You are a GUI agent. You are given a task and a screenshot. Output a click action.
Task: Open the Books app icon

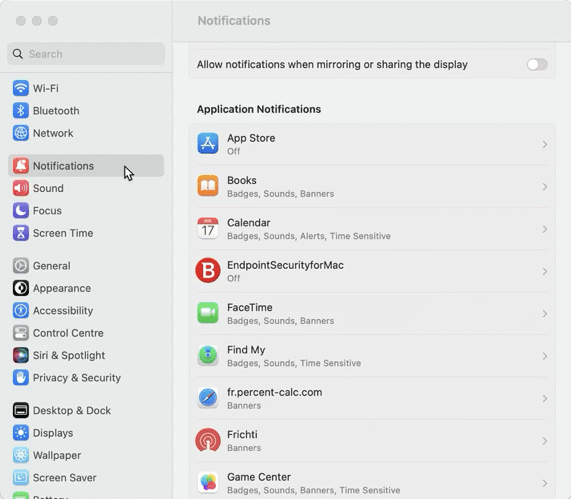pyautogui.click(x=208, y=186)
